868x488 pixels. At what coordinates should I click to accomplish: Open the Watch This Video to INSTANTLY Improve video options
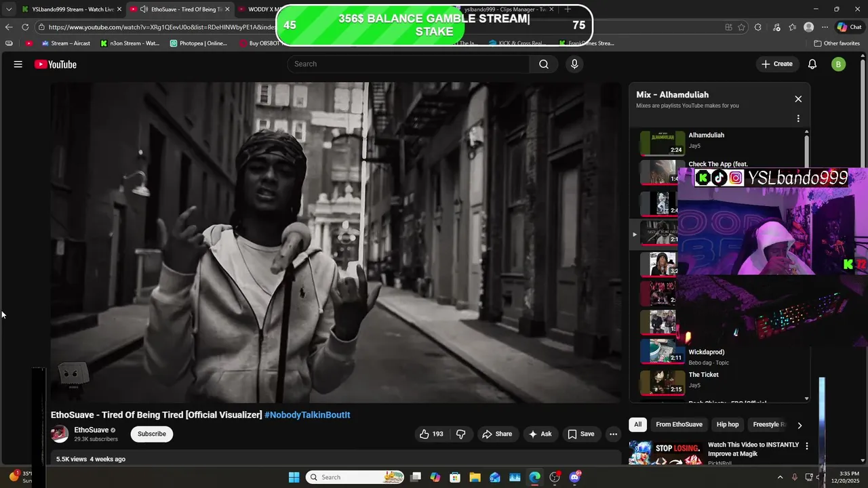click(807, 446)
